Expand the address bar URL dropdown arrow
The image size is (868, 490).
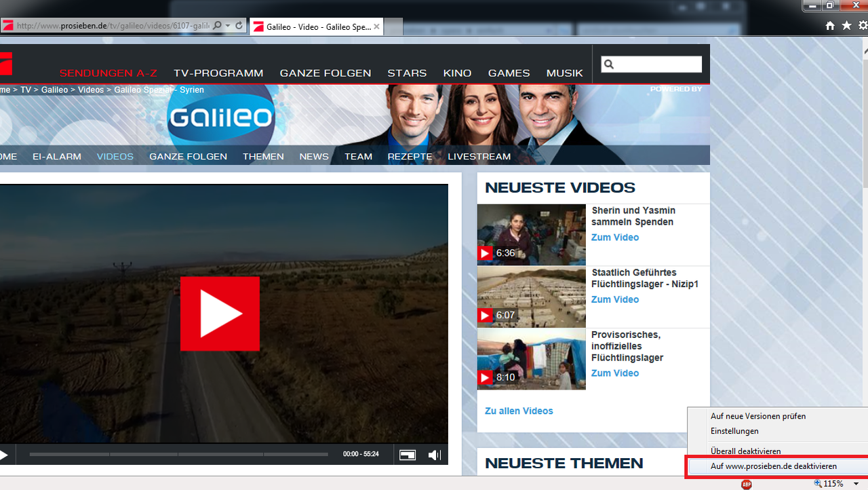(x=228, y=26)
